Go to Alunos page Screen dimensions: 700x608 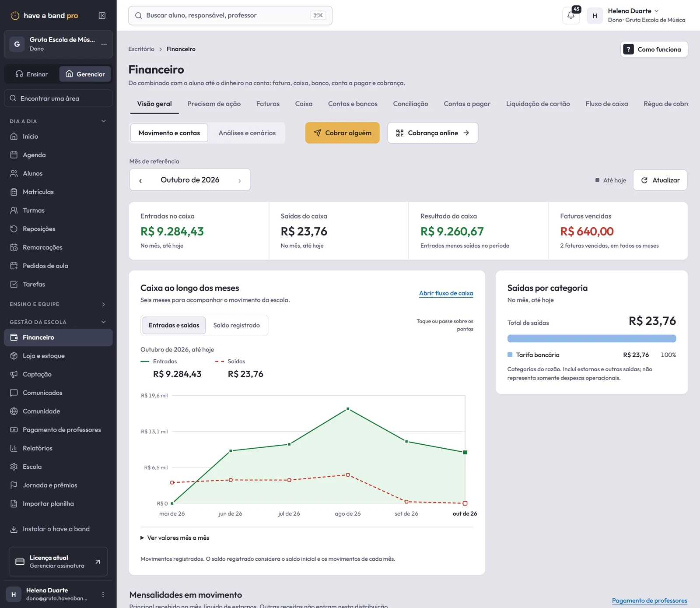(x=58, y=173)
